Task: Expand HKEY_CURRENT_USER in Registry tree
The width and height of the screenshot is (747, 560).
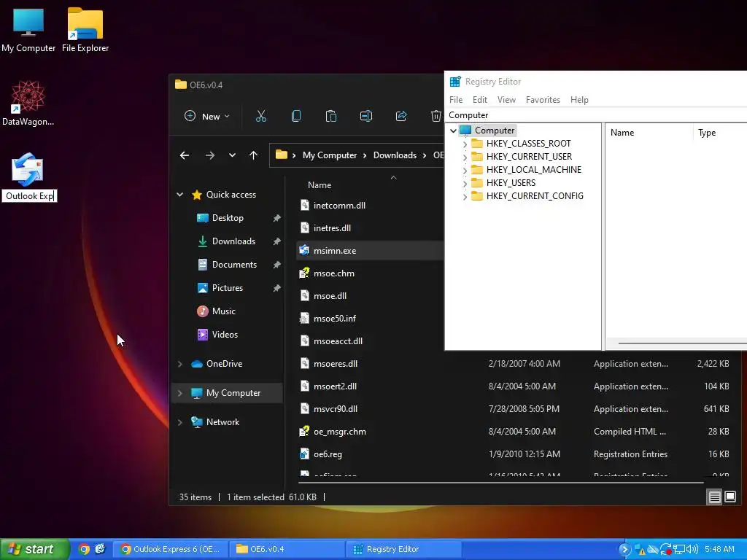Action: (x=465, y=157)
